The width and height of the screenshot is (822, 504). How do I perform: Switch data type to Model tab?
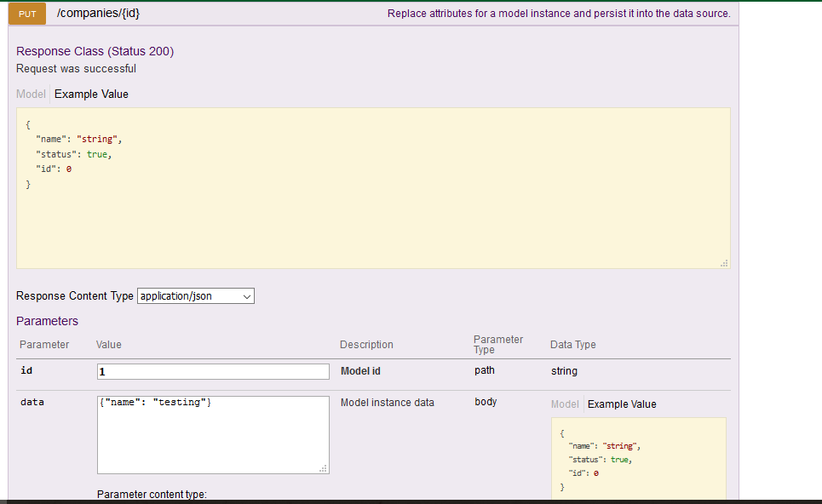click(565, 404)
